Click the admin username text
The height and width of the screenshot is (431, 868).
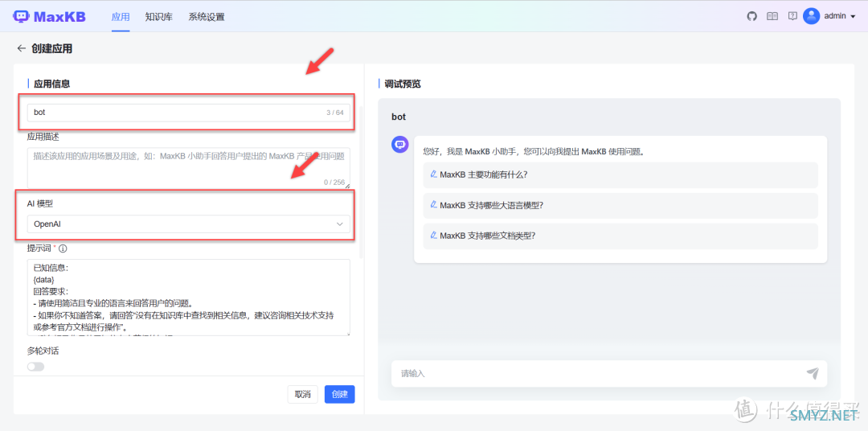(835, 16)
